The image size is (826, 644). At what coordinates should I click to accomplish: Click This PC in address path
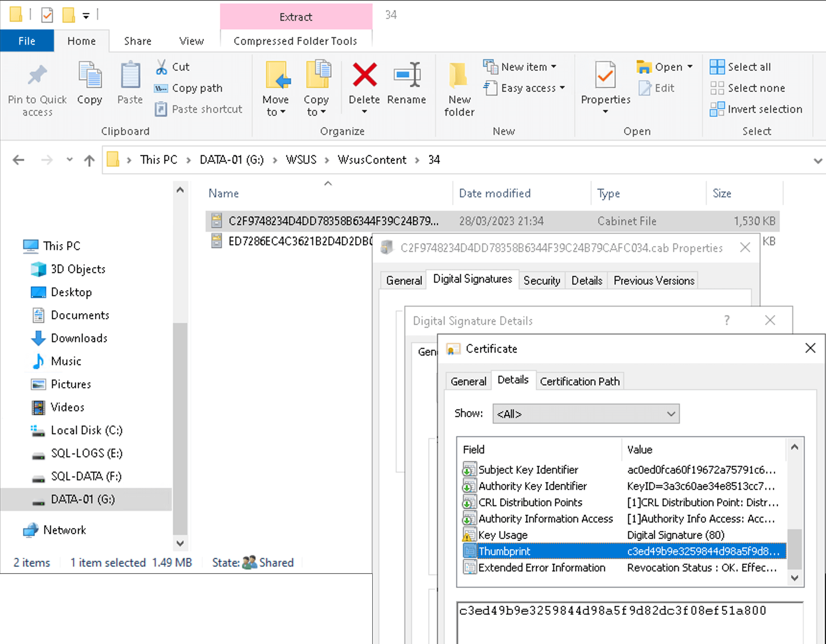[158, 160]
